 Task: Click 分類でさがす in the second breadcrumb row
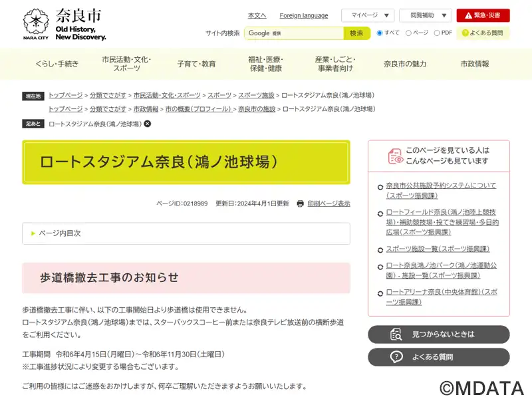coord(108,109)
